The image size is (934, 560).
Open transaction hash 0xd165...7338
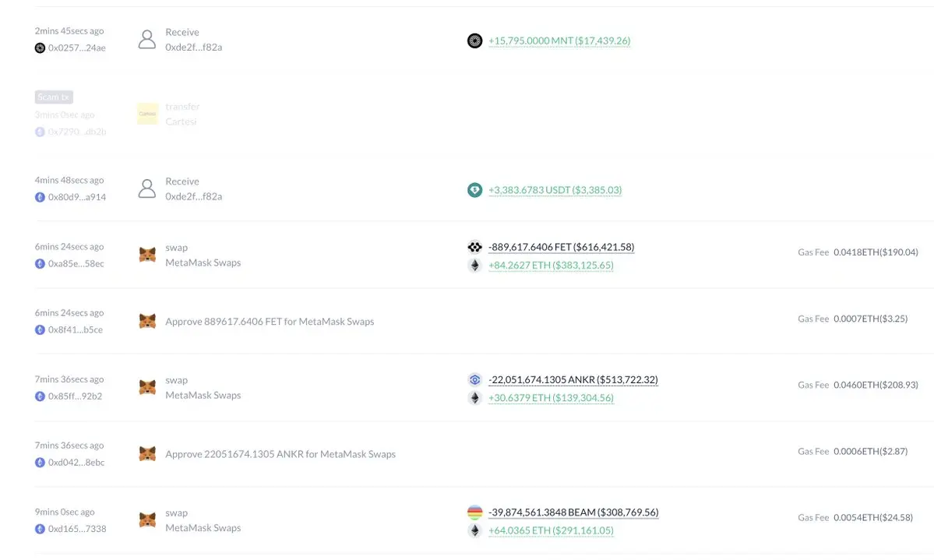[x=77, y=528]
